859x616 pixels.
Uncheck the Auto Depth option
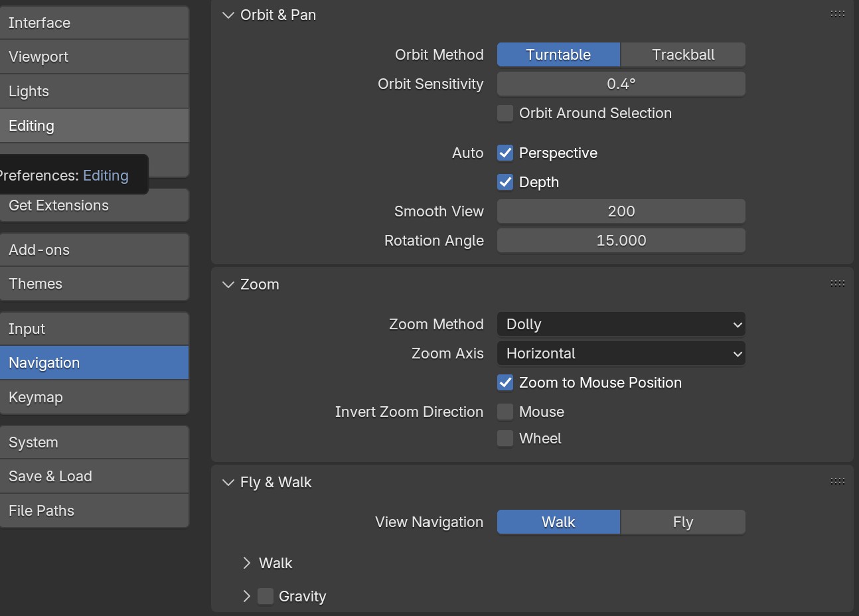(505, 183)
